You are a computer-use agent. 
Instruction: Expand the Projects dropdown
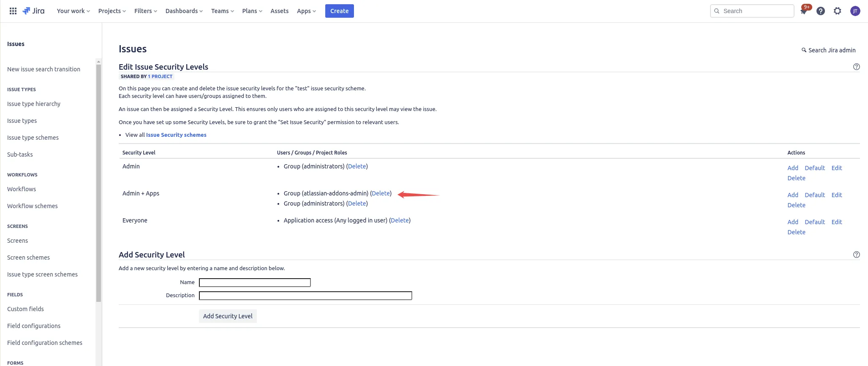pos(112,11)
